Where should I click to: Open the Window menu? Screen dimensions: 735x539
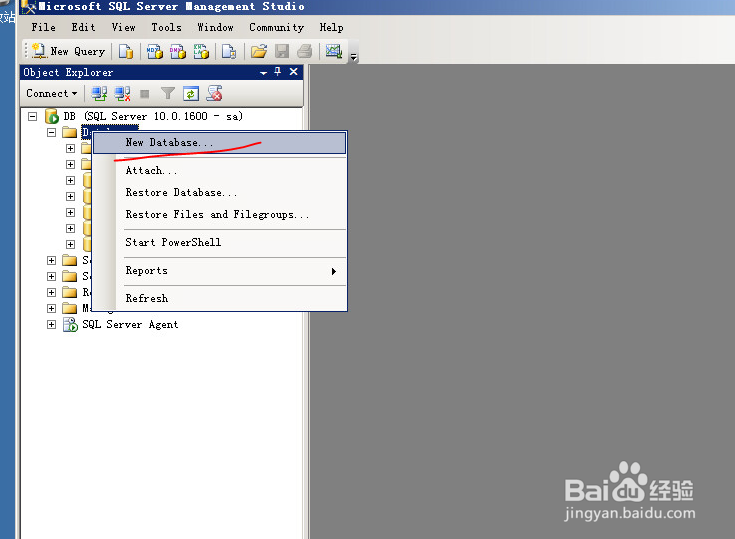coord(216,27)
